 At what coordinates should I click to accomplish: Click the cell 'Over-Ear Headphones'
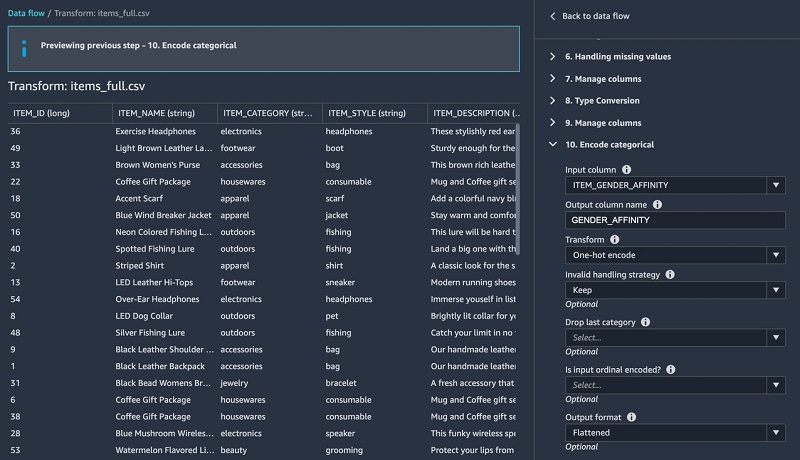pyautogui.click(x=157, y=299)
